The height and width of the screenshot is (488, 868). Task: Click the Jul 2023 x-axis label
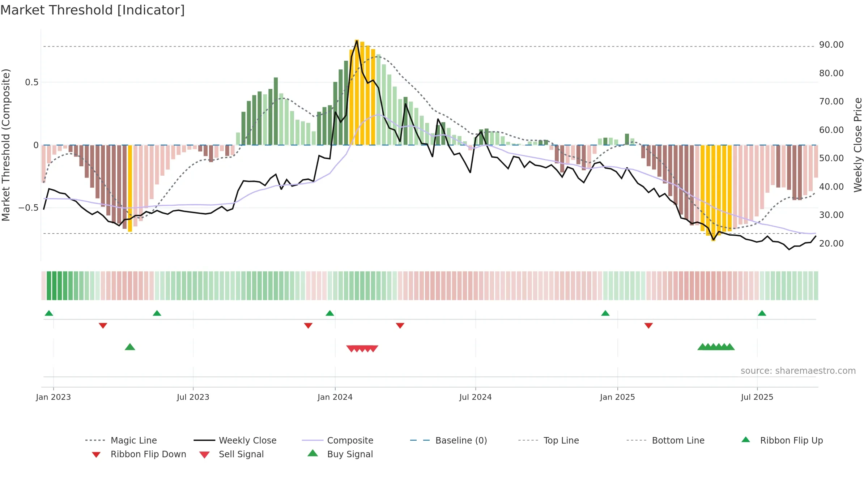193,397
